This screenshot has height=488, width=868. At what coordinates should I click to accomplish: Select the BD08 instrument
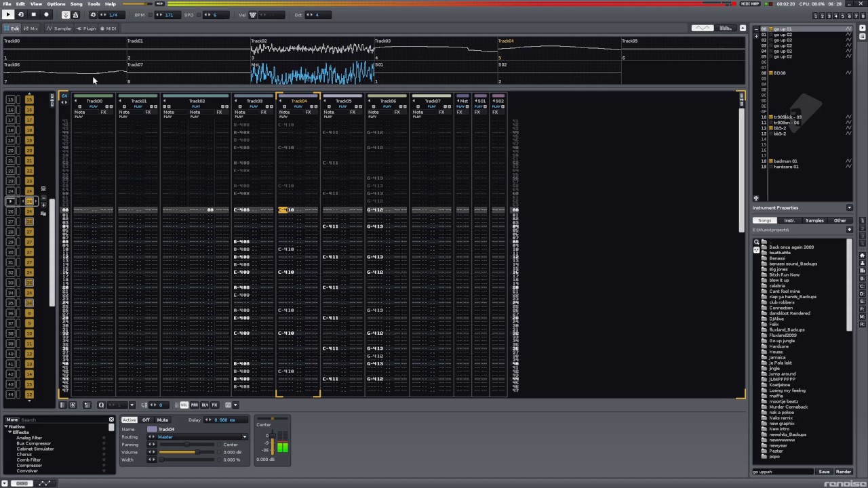pyautogui.click(x=780, y=73)
